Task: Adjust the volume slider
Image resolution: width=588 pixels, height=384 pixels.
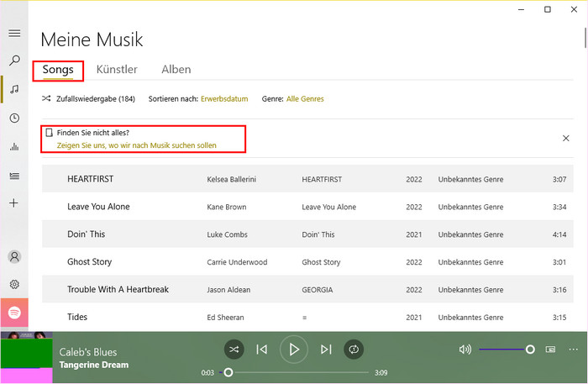Action: click(507, 350)
